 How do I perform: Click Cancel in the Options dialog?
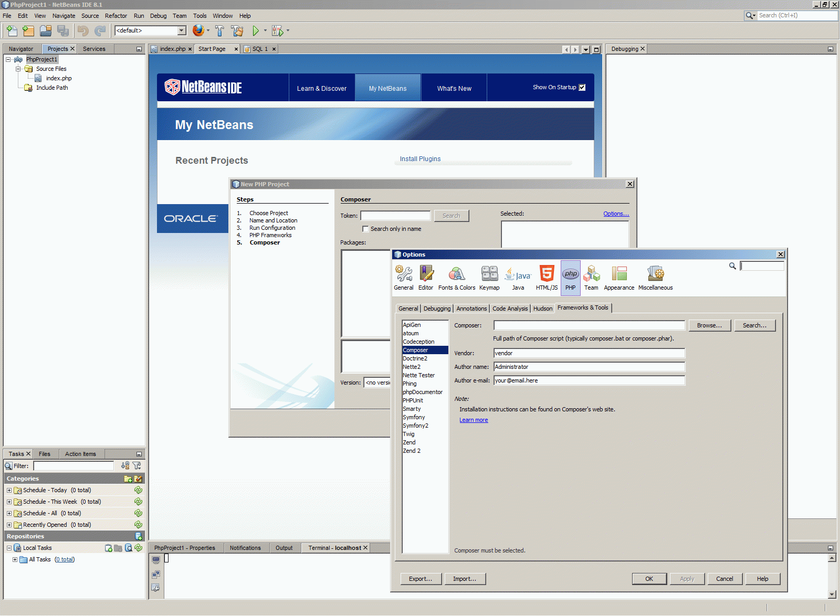(x=724, y=579)
